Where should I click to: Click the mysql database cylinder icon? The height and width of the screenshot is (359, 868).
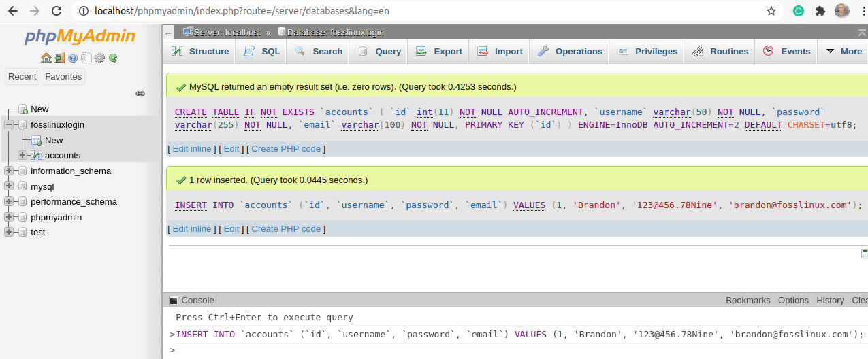coord(22,186)
